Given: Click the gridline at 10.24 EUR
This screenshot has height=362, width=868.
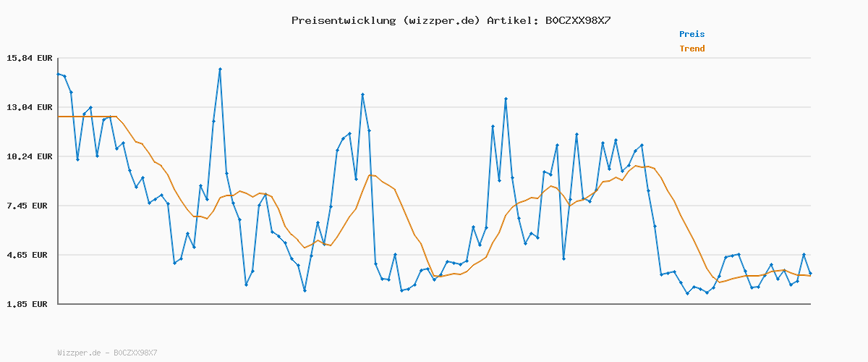Looking at the screenshot, I should 434,156.
